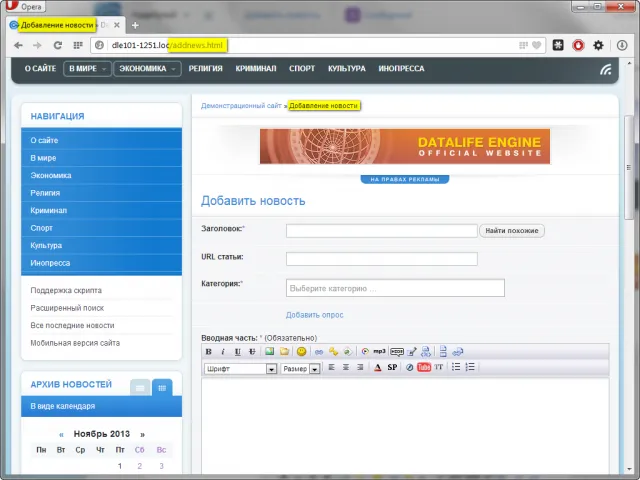Open the text color picker (red A)
This screenshot has height=480, width=640.
[378, 367]
